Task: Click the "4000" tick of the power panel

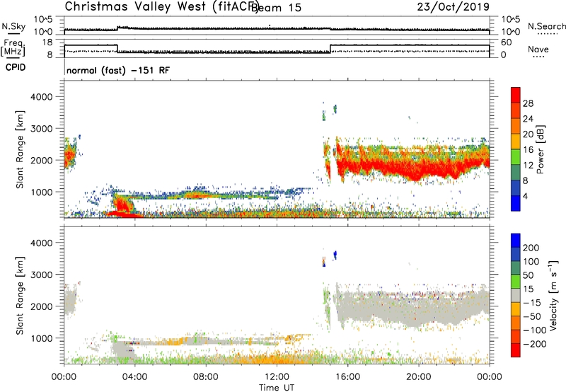Action: coord(42,97)
